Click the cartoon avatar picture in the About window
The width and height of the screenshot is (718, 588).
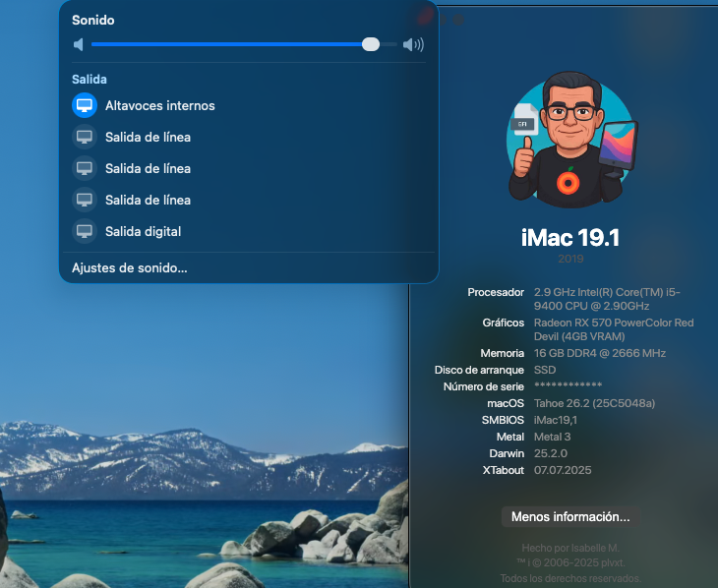(571, 140)
